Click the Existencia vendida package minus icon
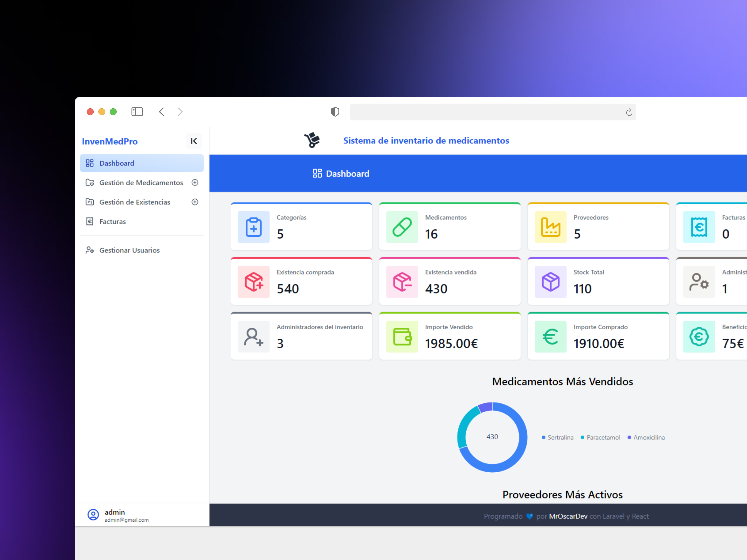The height and width of the screenshot is (560, 747). click(x=402, y=282)
